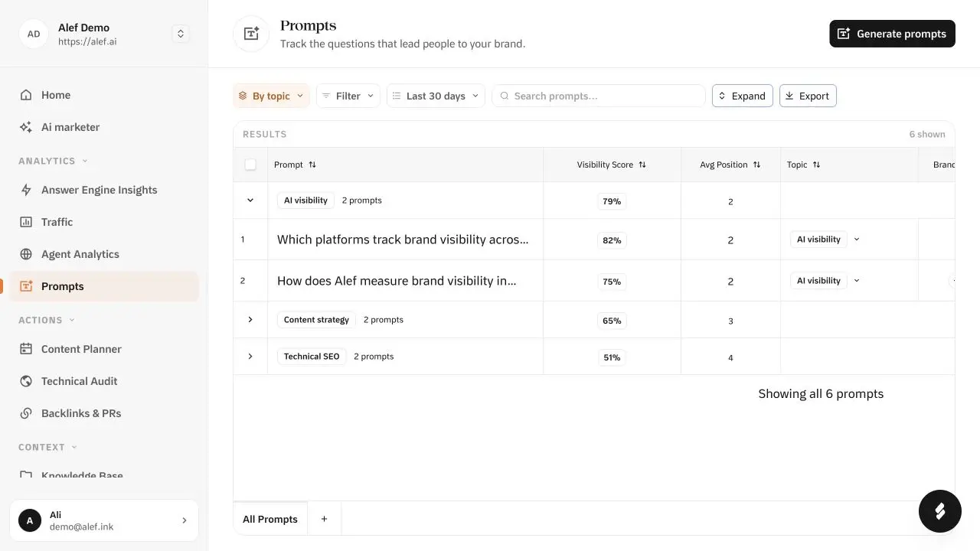The height and width of the screenshot is (551, 980).
Task: Click the Content Planner calendar icon
Action: click(x=26, y=349)
